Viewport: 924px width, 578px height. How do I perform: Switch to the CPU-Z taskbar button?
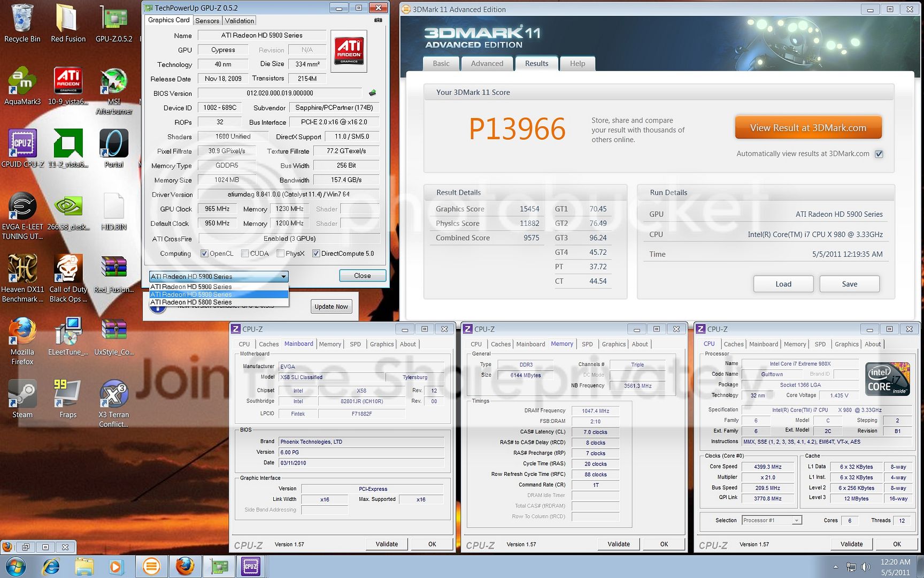(x=251, y=566)
